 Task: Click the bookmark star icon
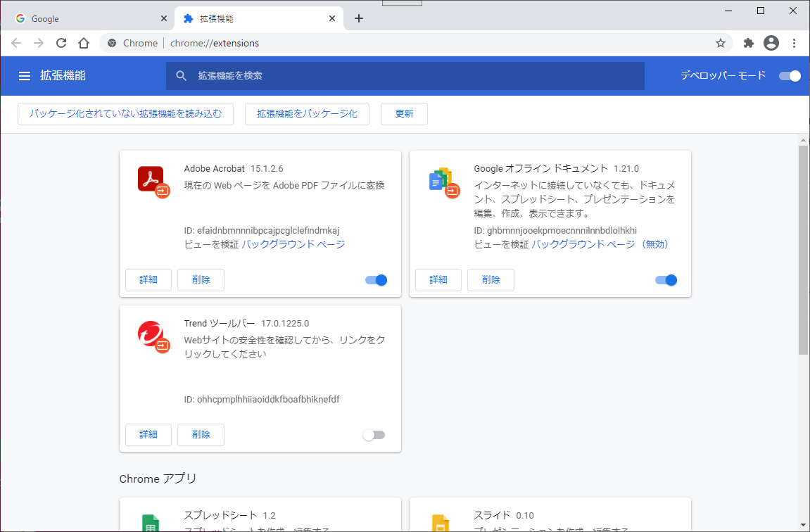click(720, 43)
